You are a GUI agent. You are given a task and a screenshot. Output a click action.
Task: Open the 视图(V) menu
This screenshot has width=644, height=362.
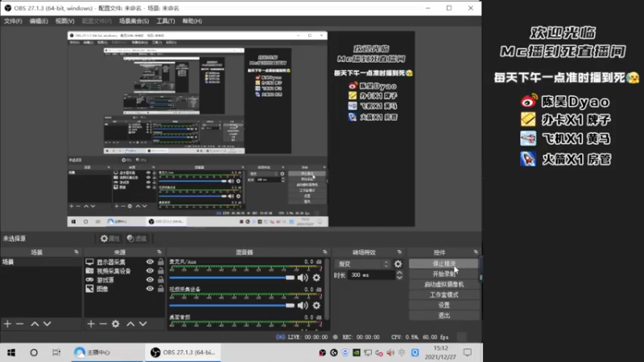pyautogui.click(x=65, y=22)
